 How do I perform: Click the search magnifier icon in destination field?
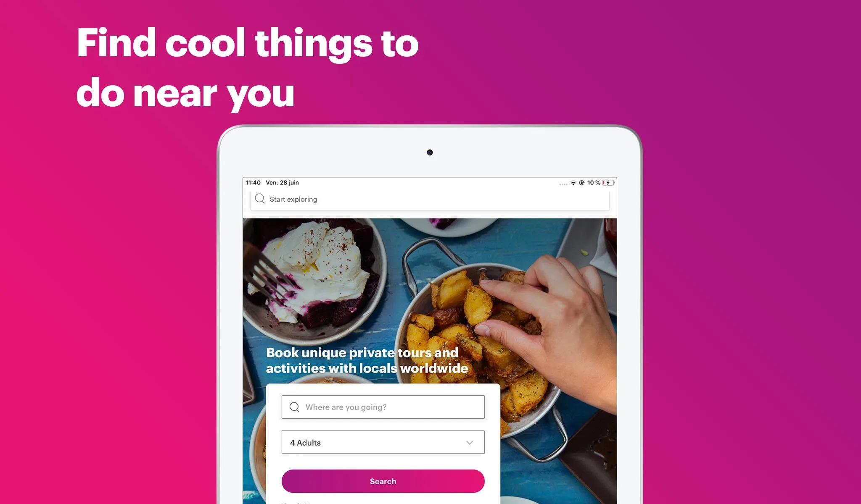pyautogui.click(x=294, y=407)
